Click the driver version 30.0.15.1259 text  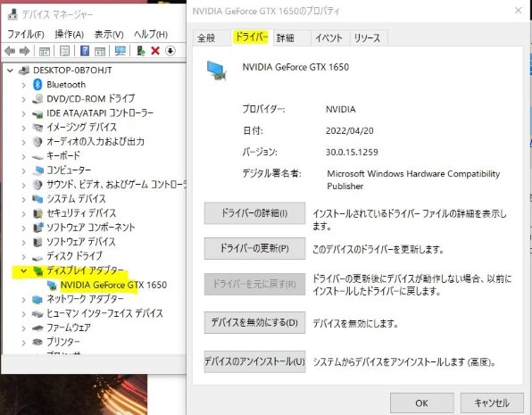click(352, 152)
